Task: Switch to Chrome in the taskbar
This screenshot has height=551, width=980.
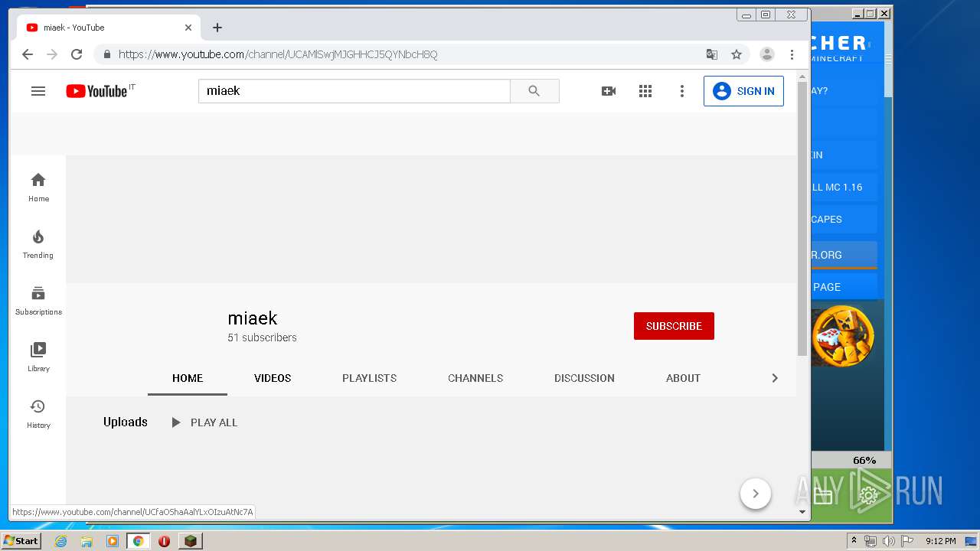Action: (138, 541)
